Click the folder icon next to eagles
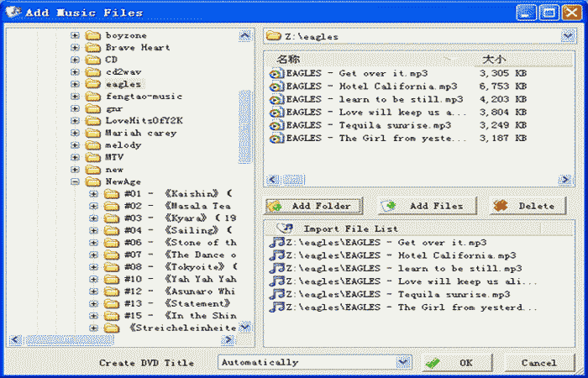The width and height of the screenshot is (588, 378). pos(93,84)
